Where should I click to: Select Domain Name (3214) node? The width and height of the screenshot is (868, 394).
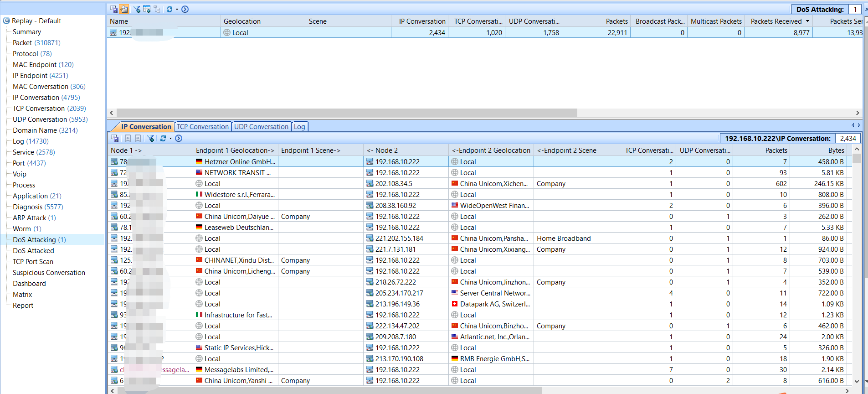tap(45, 130)
